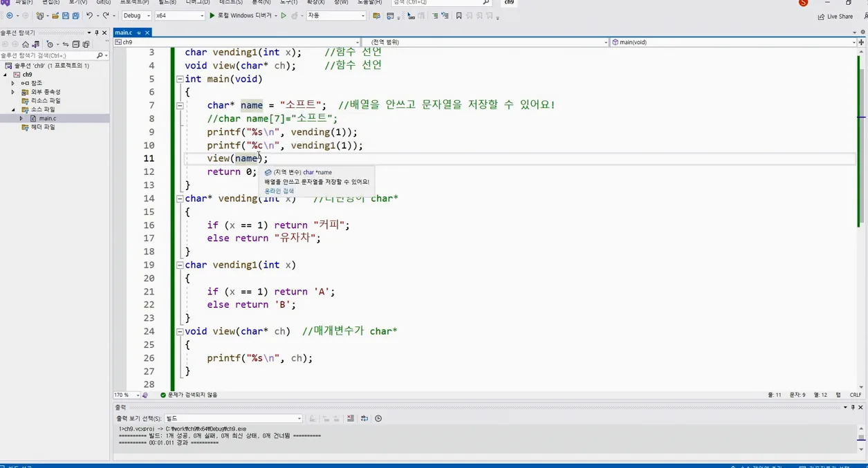Screen dimensions: 868x468
Task: Click the save all icon
Action: (75, 15)
